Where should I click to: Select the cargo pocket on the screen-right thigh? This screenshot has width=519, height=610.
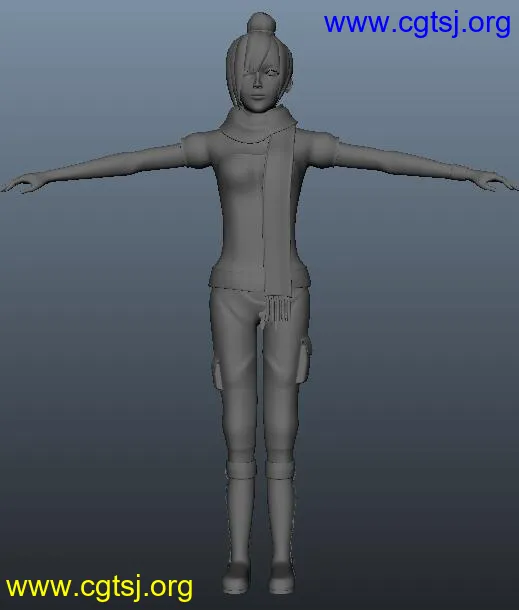click(305, 359)
